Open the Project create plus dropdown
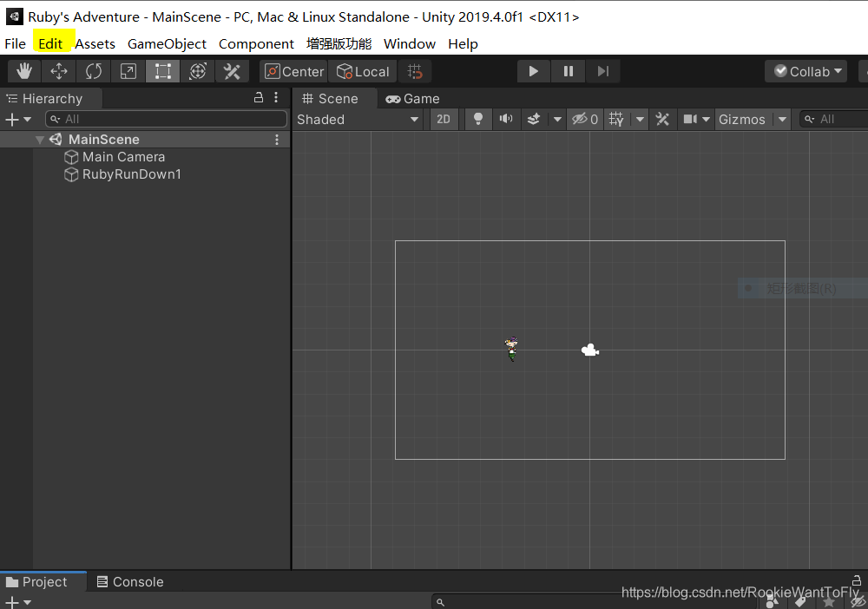This screenshot has height=609, width=868. coord(17,602)
